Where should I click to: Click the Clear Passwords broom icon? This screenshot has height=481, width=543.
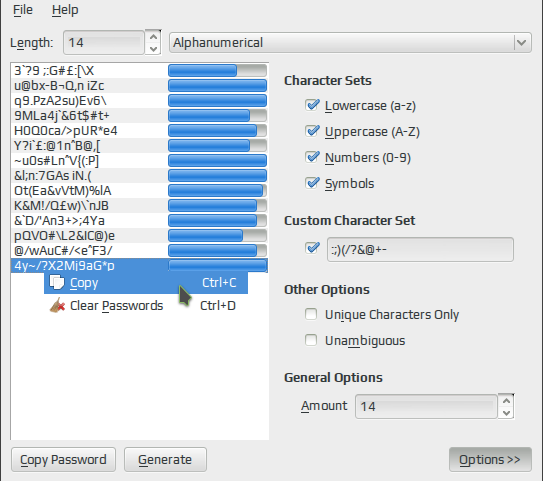click(x=57, y=305)
